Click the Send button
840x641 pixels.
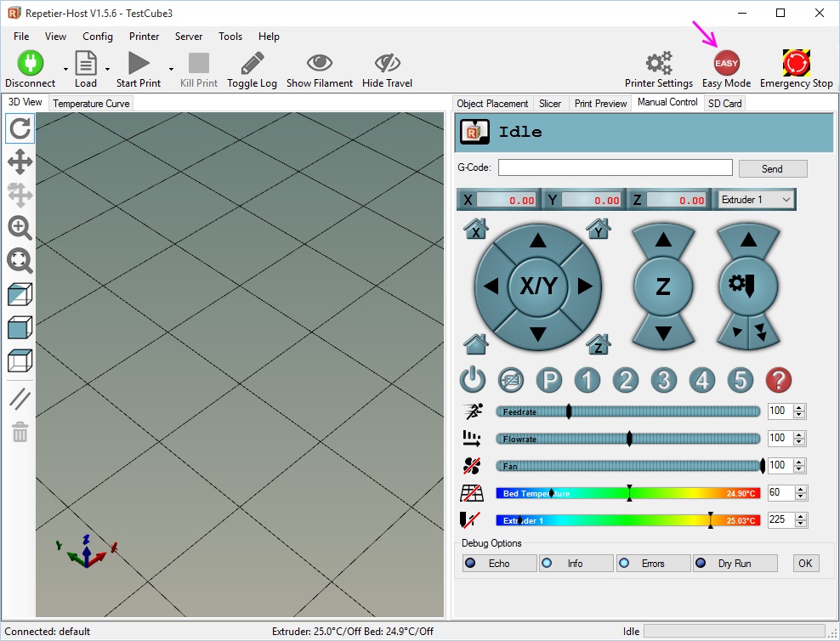773,168
